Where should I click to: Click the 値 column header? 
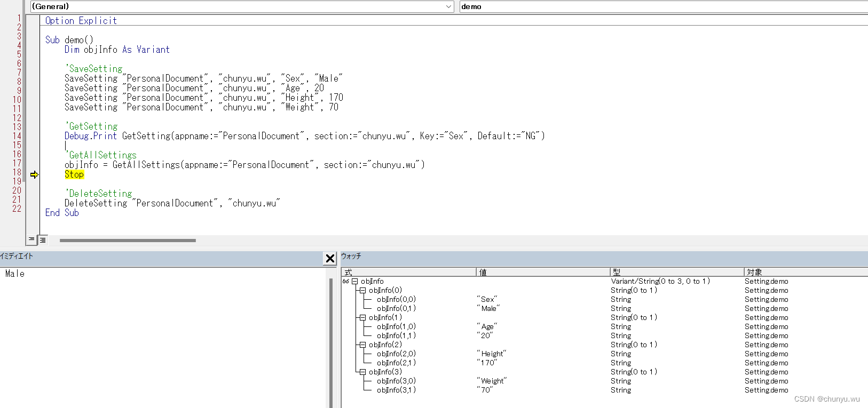tap(543, 272)
